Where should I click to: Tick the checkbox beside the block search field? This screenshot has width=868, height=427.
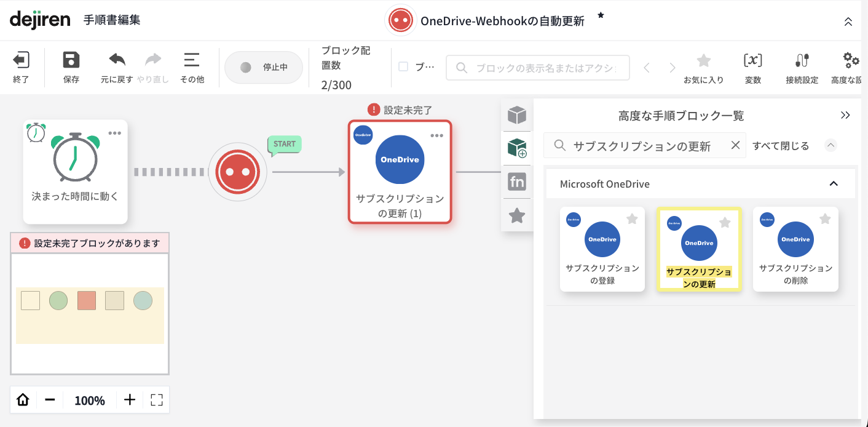click(403, 66)
